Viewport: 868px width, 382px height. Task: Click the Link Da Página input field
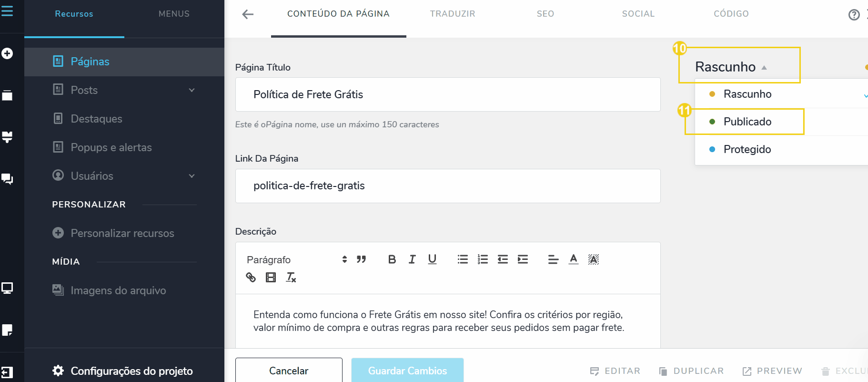[x=448, y=186]
